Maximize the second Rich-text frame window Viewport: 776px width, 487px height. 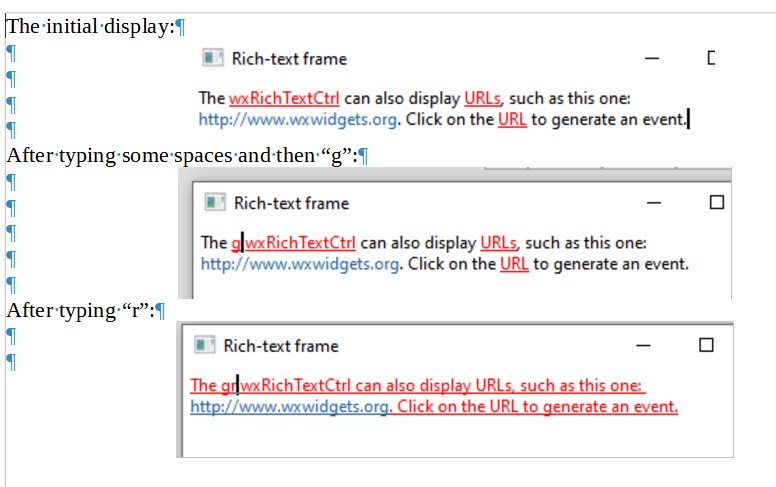[717, 202]
